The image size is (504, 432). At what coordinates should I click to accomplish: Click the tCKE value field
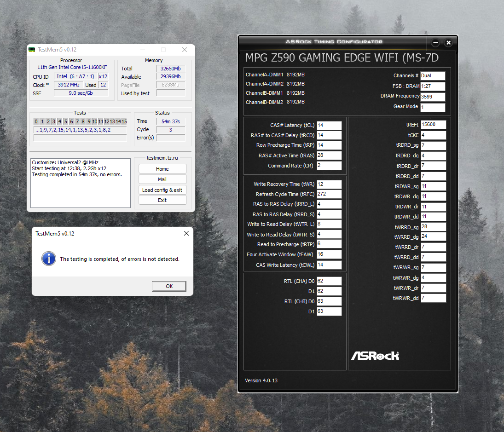click(x=433, y=135)
